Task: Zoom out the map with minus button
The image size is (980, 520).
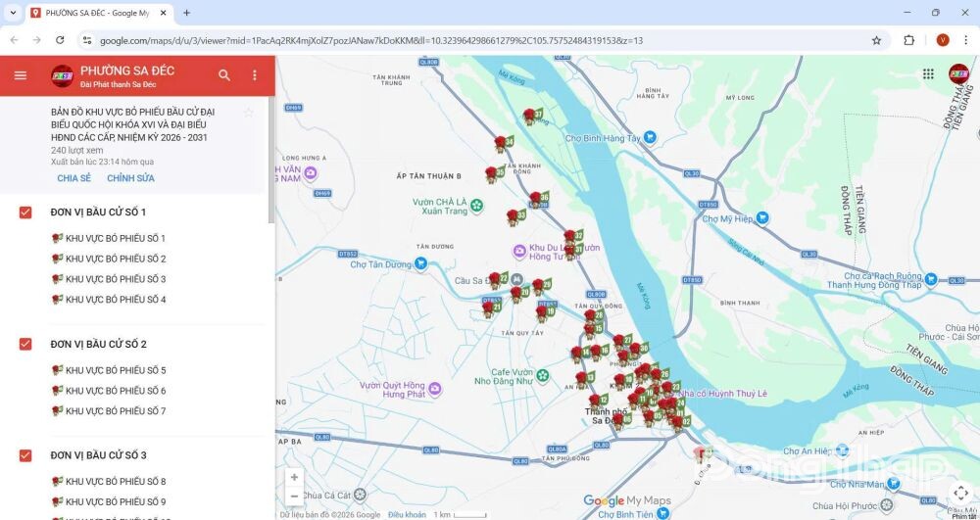Action: [294, 496]
